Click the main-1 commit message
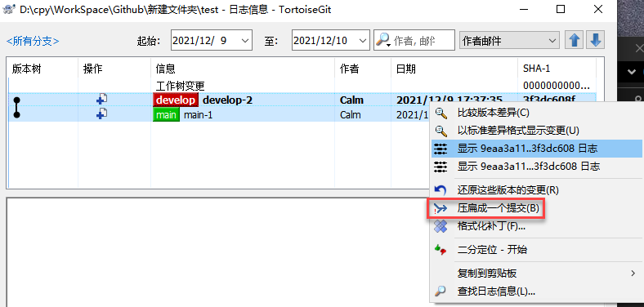Viewport: 644px width, 307px height. (x=199, y=115)
